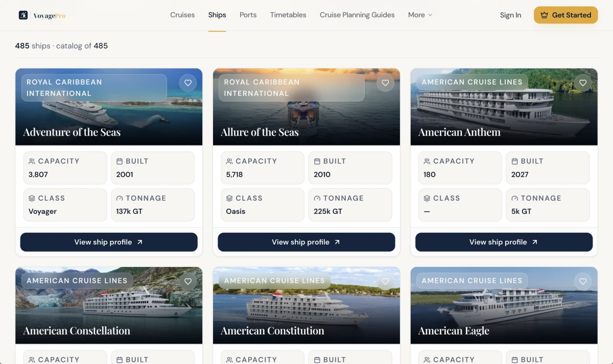Click the VoyagePro logo icon

(x=23, y=15)
